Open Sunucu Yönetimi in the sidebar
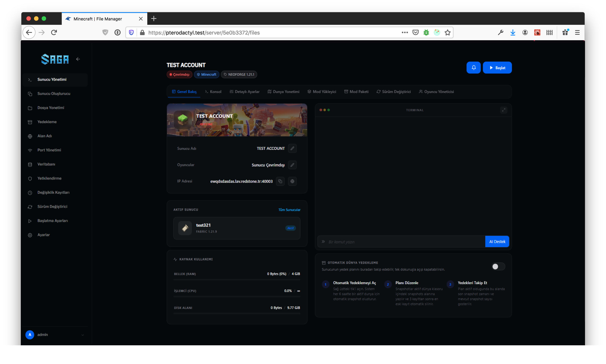606x364 pixels. point(55,80)
